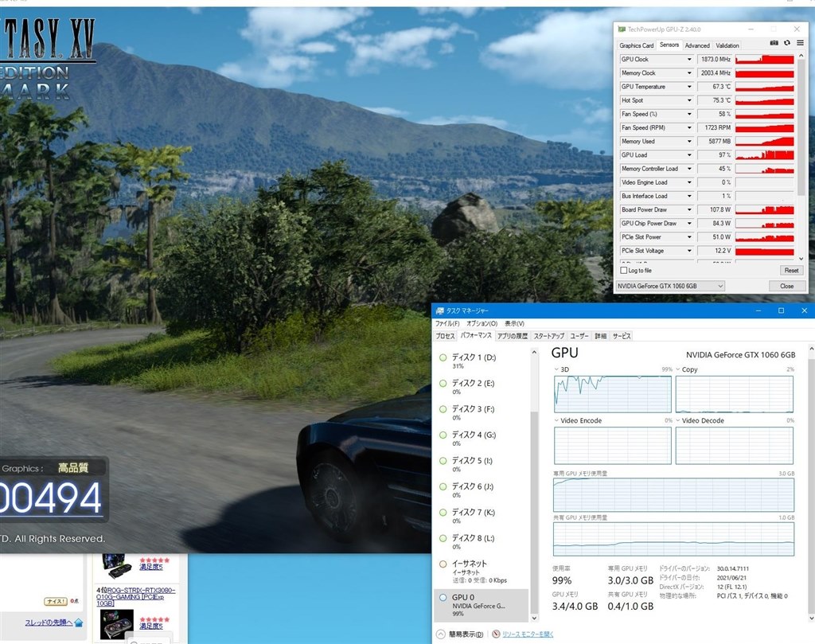Switch to GPU-Z Advanced tab
Screen dimensions: 815x644
[697, 45]
